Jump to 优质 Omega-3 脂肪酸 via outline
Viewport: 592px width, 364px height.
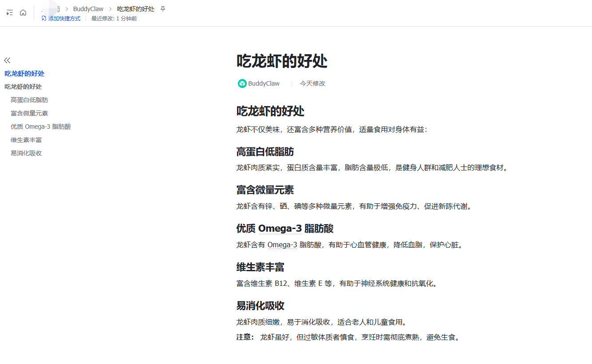41,127
